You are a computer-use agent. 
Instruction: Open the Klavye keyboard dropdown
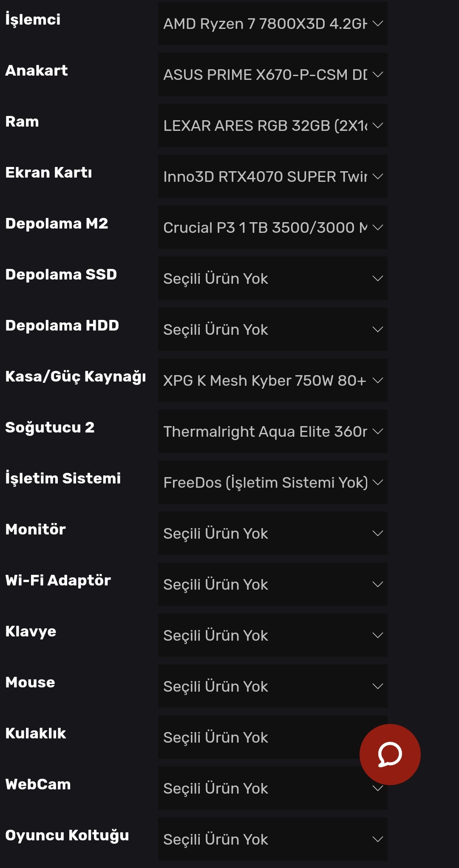click(272, 636)
